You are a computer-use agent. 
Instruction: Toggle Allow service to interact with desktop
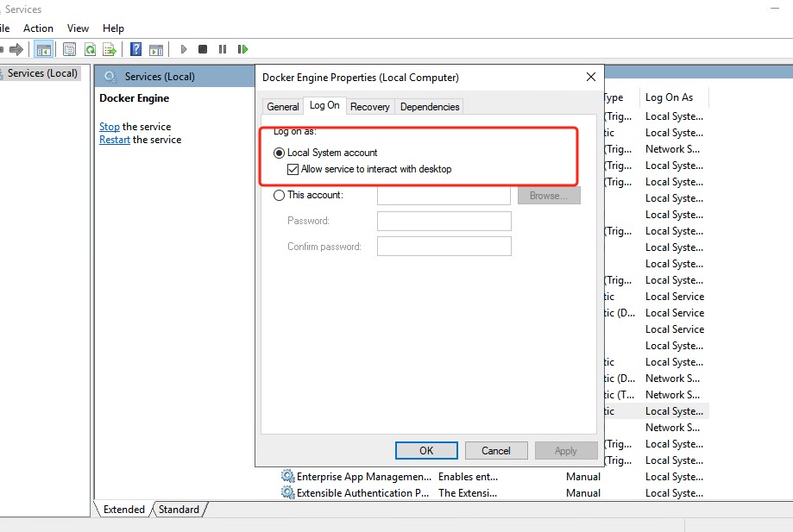tap(293, 169)
